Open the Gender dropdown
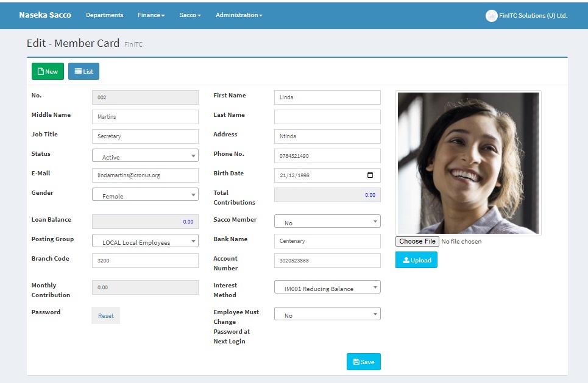This screenshot has height=383, width=588. point(145,195)
